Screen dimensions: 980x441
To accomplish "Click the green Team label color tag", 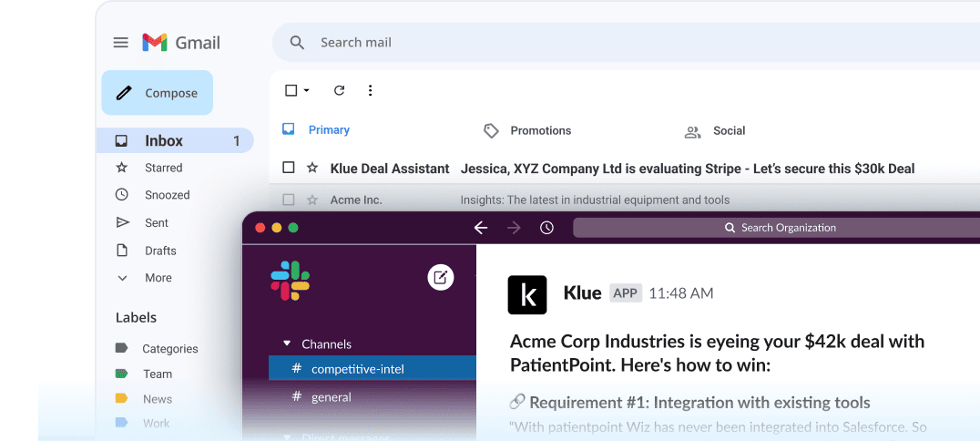I will (121, 374).
